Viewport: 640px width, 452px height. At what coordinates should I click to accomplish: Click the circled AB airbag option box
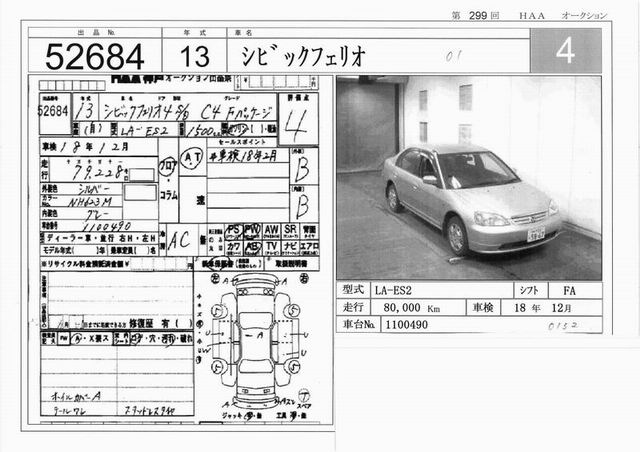click(x=252, y=248)
